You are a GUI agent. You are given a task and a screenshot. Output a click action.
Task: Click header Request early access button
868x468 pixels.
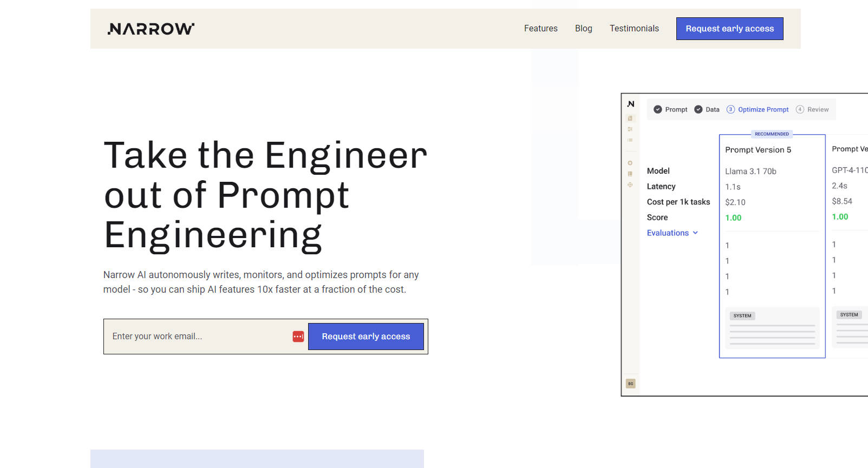(x=729, y=29)
